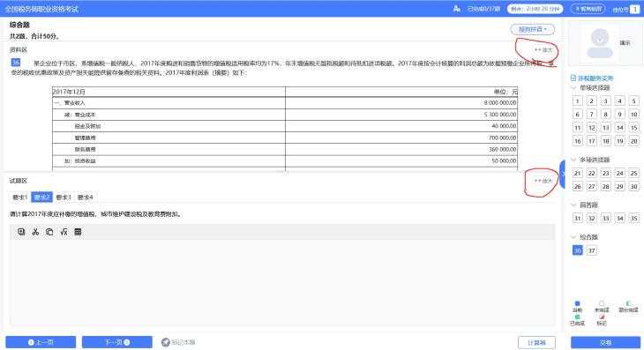Select current question 36 in navigator

pyautogui.click(x=578, y=250)
